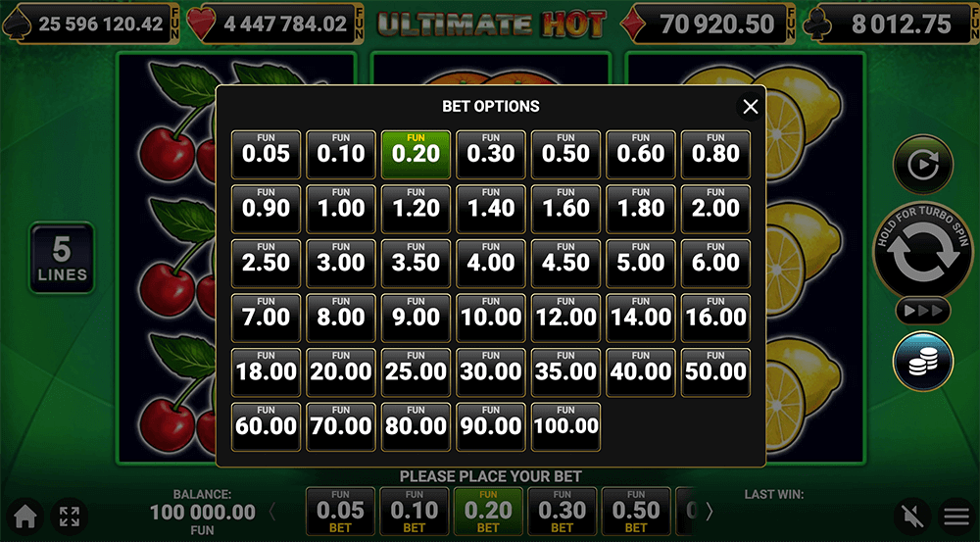
Task: Select the 6.00 bet tile
Action: (x=715, y=264)
